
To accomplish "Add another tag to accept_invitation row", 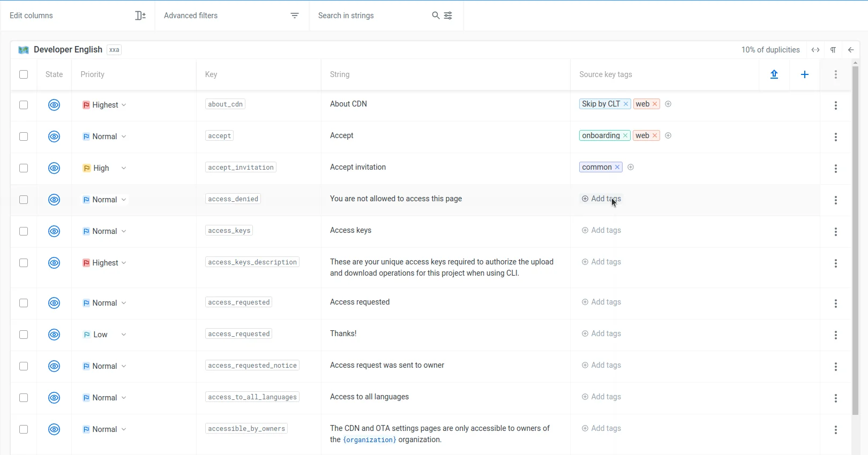I will pos(631,167).
